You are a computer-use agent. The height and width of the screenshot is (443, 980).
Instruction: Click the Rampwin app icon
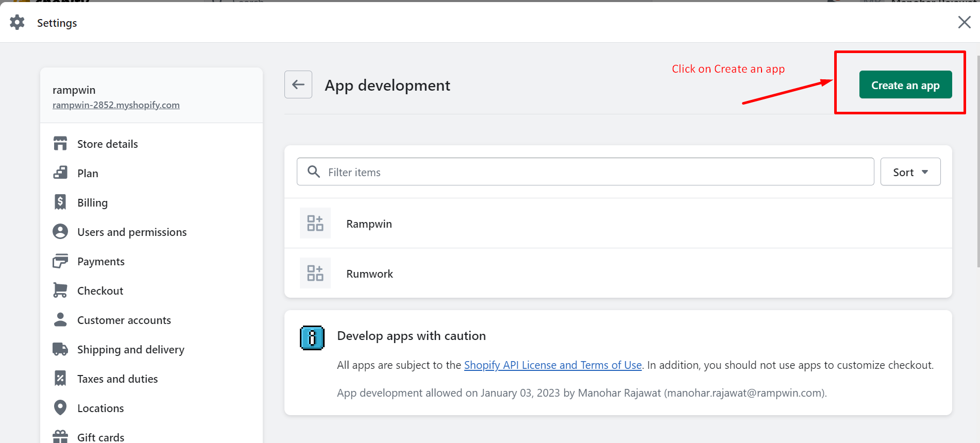pos(315,223)
